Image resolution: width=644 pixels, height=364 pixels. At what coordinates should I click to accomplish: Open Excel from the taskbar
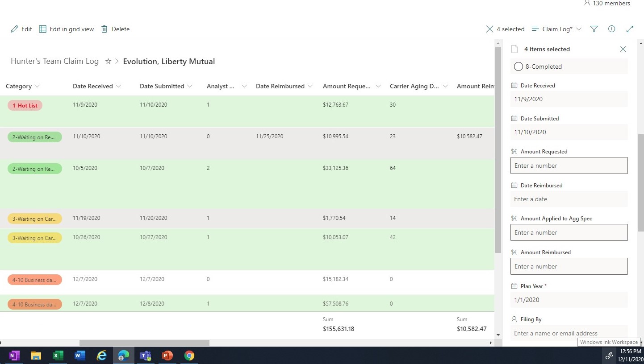pyautogui.click(x=58, y=356)
